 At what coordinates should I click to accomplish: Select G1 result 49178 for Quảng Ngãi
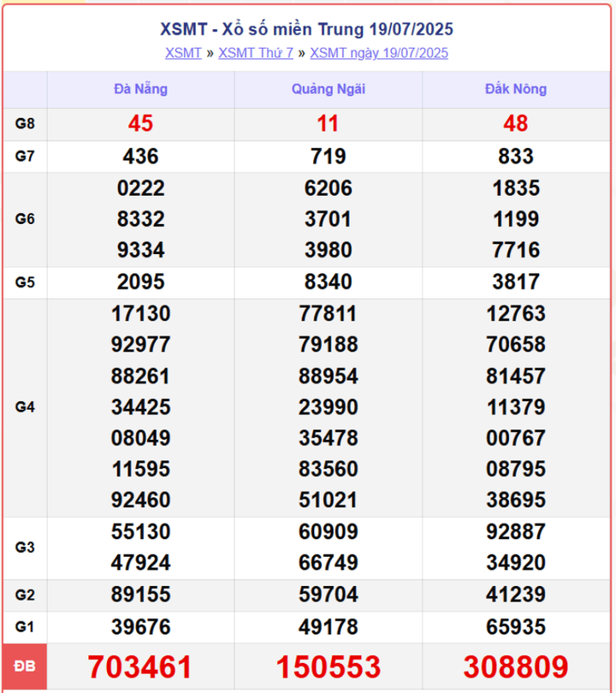coord(328,627)
